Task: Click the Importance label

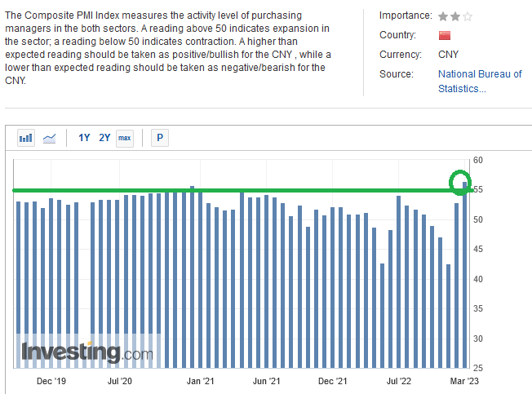Action: point(406,15)
